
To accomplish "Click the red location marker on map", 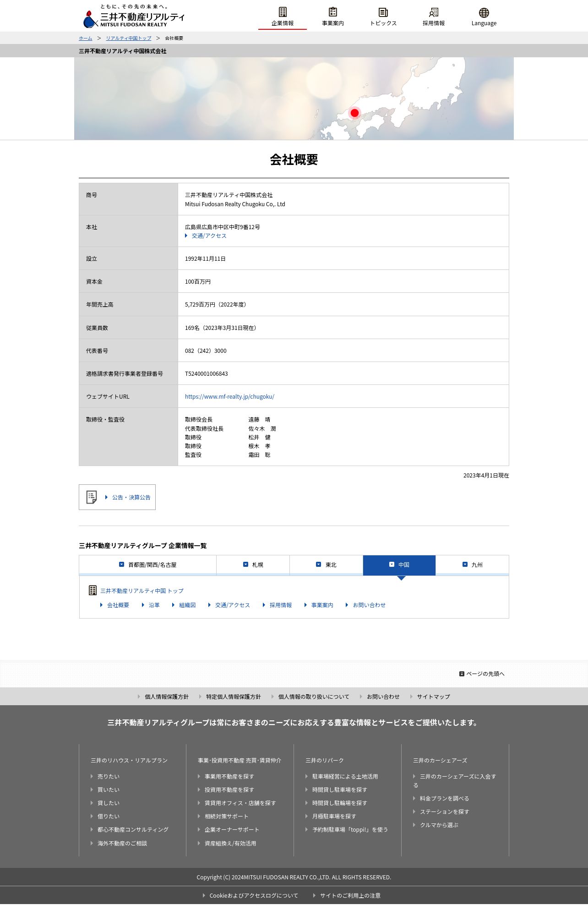I will [x=354, y=113].
